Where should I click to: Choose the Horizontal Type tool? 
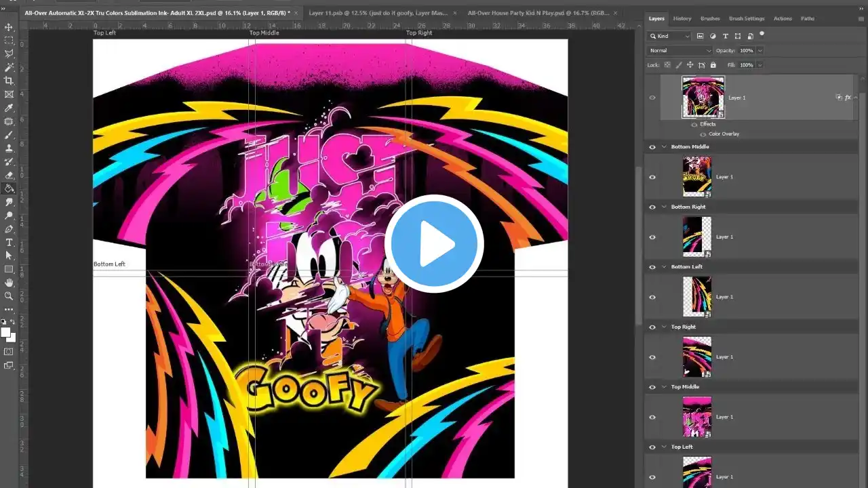click(9, 242)
